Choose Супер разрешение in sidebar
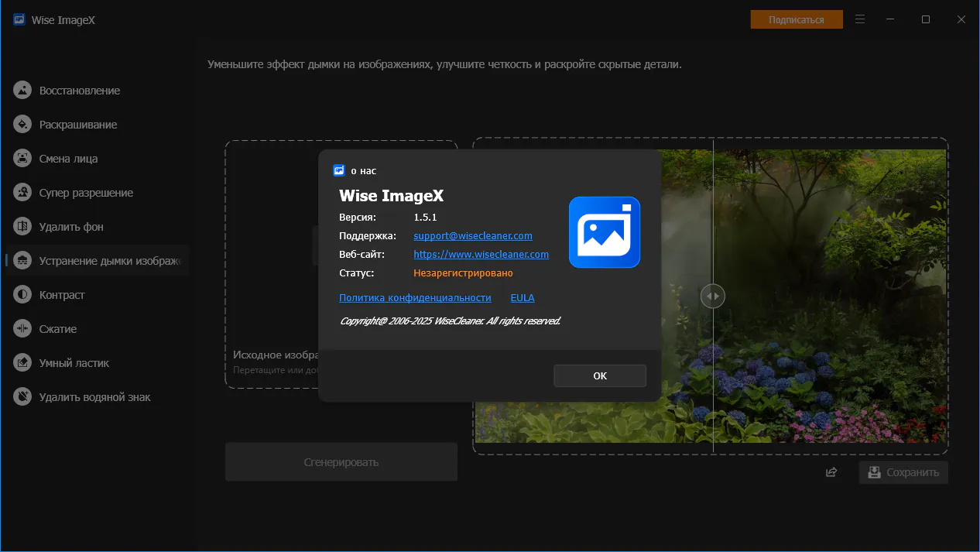 point(87,193)
